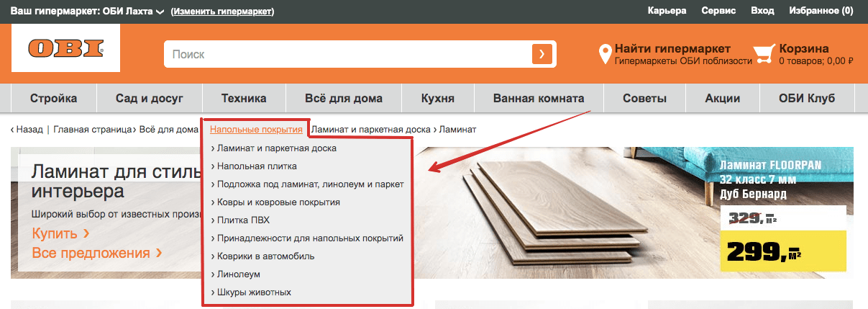Select Линолеум from the dropdown list

[x=238, y=274]
